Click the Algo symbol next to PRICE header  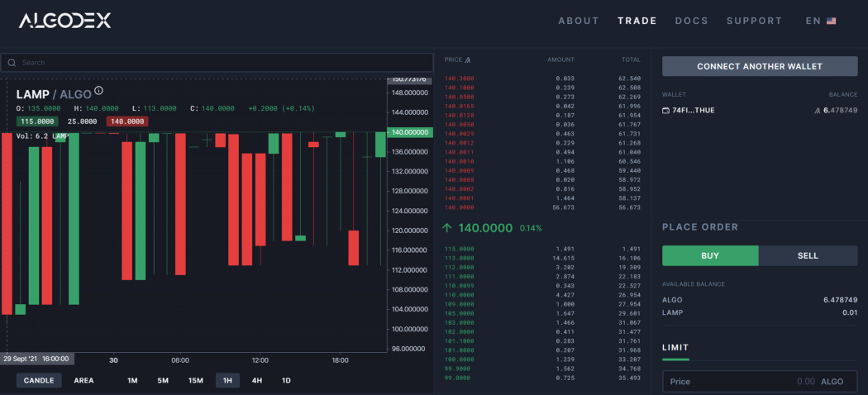[468, 59]
